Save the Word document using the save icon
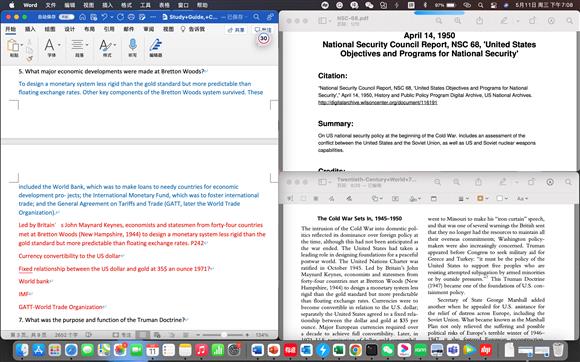The image size is (580, 362). (x=94, y=17)
